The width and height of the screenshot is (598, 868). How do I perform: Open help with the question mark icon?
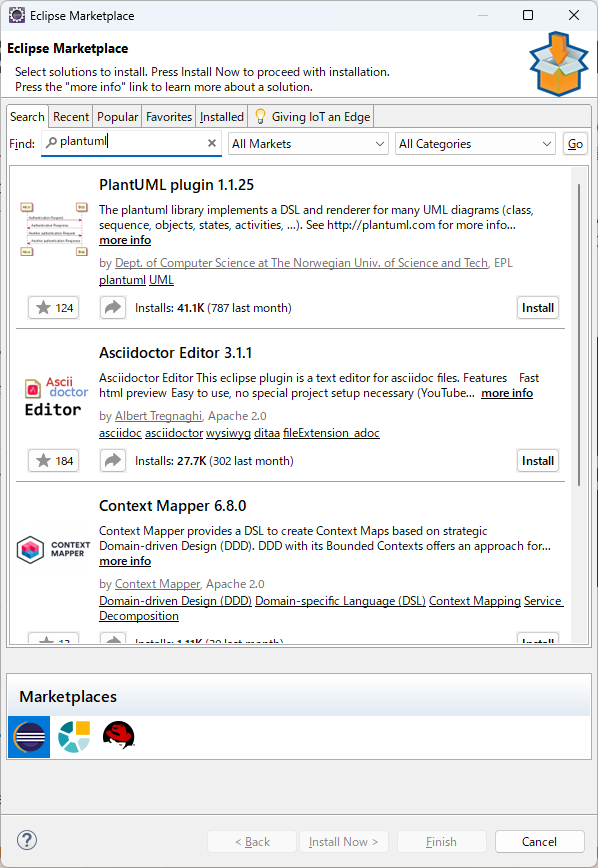[27, 840]
